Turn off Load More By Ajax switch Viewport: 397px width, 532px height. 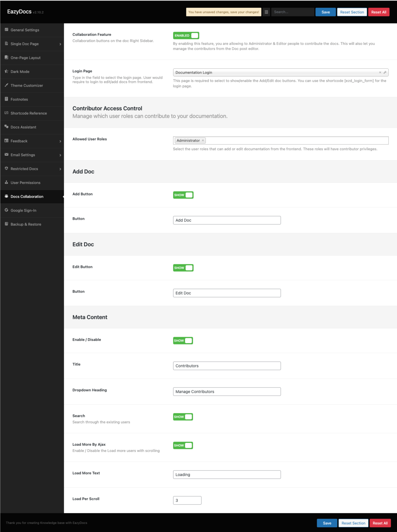(183, 445)
